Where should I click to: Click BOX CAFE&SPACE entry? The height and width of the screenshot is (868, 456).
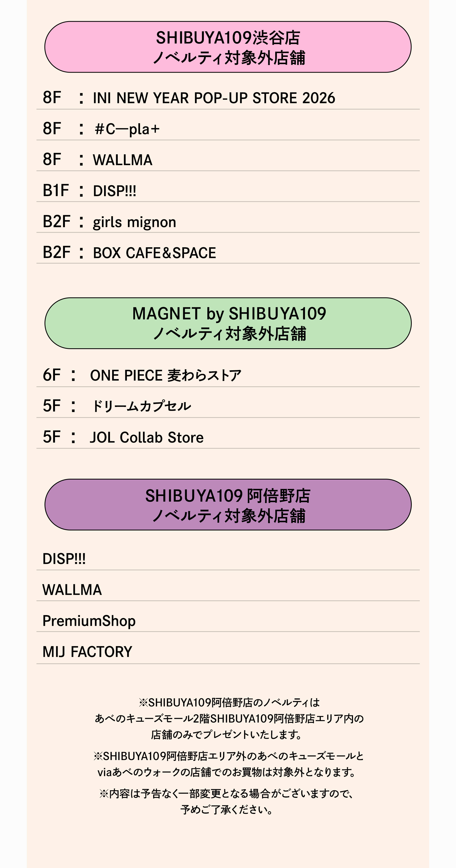(154, 253)
